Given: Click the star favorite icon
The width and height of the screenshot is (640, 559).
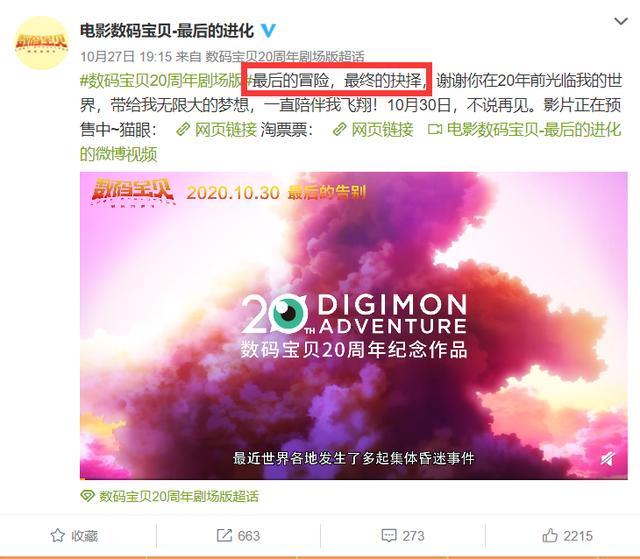Looking at the screenshot, I should click(58, 535).
